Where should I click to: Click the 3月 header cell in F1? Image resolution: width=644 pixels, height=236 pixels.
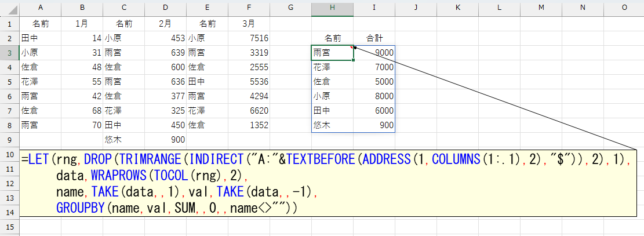(x=249, y=24)
